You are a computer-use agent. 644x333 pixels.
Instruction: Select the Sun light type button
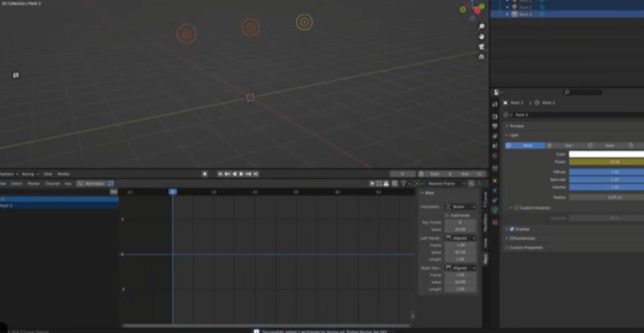[x=566, y=145]
